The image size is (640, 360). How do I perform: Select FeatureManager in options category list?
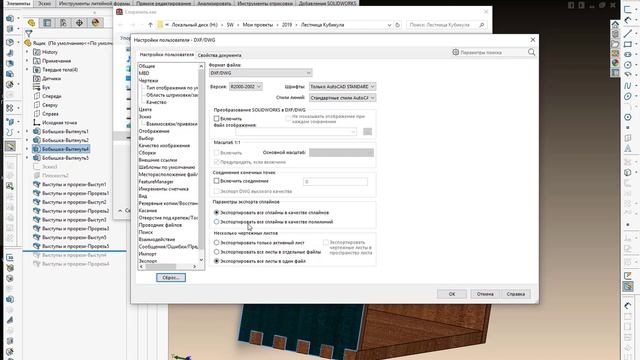coord(156,182)
